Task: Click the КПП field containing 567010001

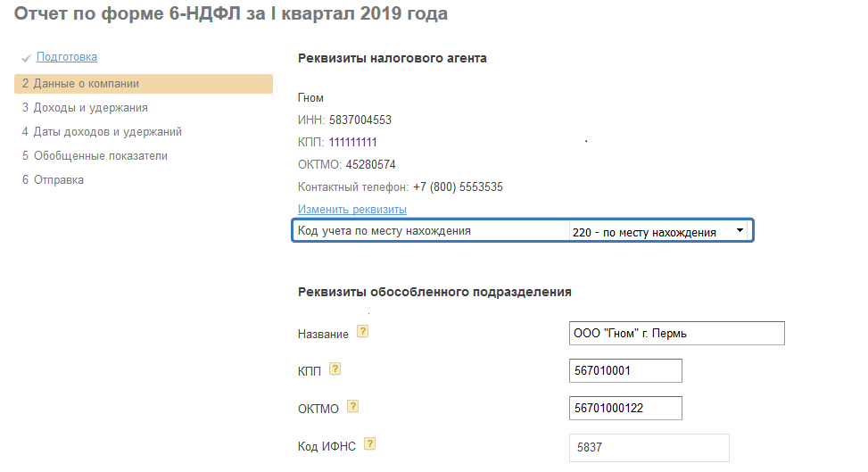Action: click(x=624, y=370)
